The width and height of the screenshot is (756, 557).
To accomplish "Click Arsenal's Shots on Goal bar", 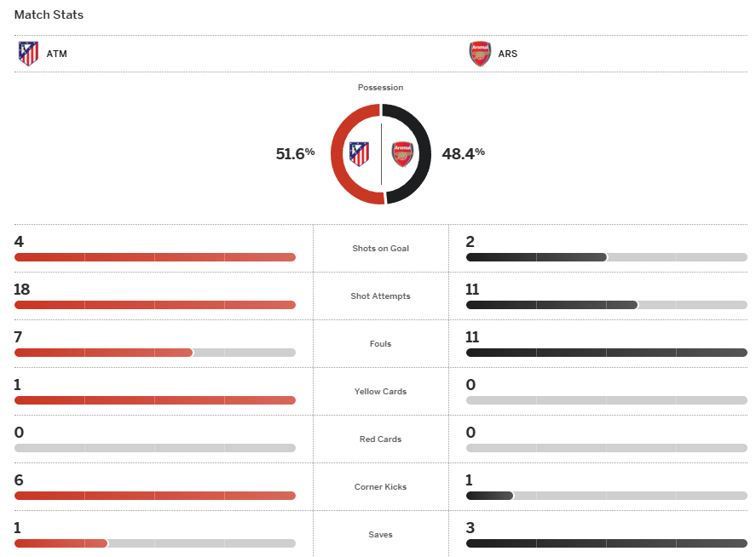I will pos(535,257).
